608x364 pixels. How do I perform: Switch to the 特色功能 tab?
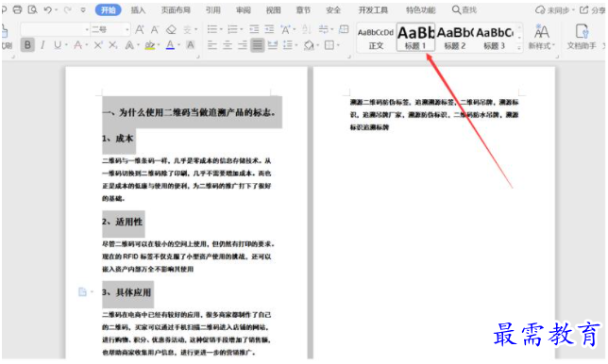coord(421,10)
